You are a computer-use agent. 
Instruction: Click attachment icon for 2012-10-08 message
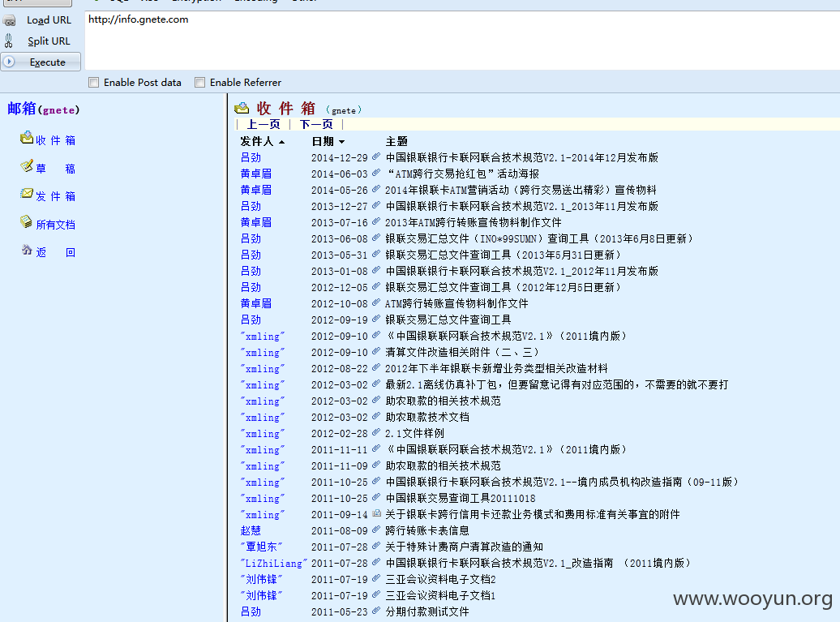(x=376, y=302)
